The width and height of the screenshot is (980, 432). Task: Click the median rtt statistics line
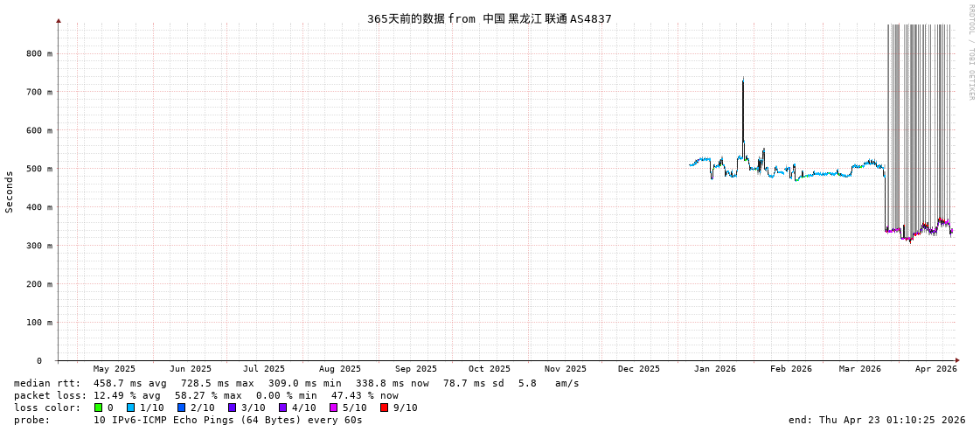pyautogui.click(x=296, y=383)
